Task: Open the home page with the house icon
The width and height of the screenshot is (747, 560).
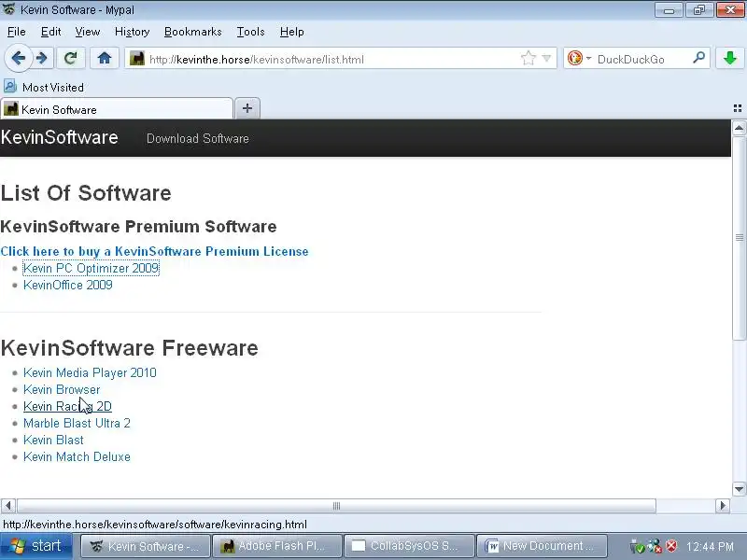Action: tap(105, 59)
